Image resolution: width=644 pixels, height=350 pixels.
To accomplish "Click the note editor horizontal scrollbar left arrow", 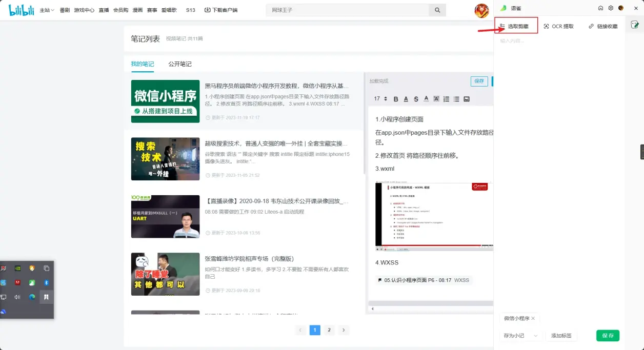I will tap(373, 309).
